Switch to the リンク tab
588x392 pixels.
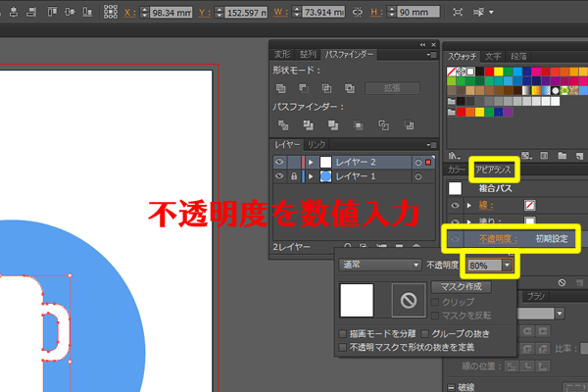(317, 144)
